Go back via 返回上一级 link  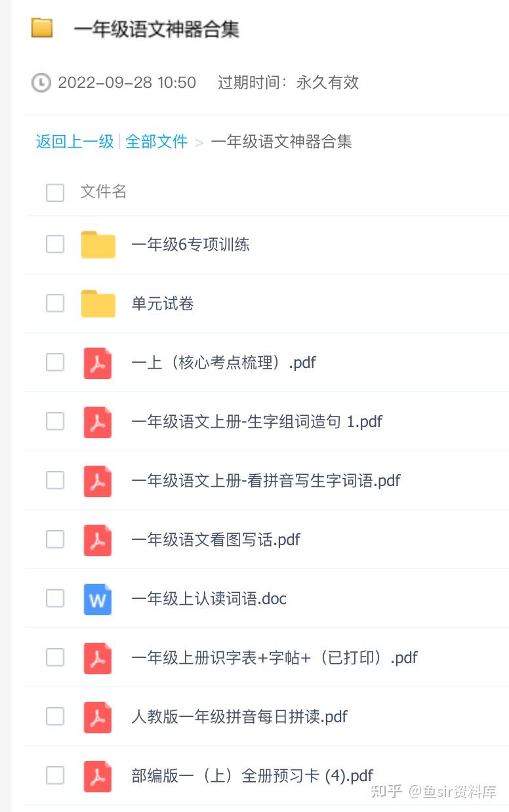click(75, 141)
